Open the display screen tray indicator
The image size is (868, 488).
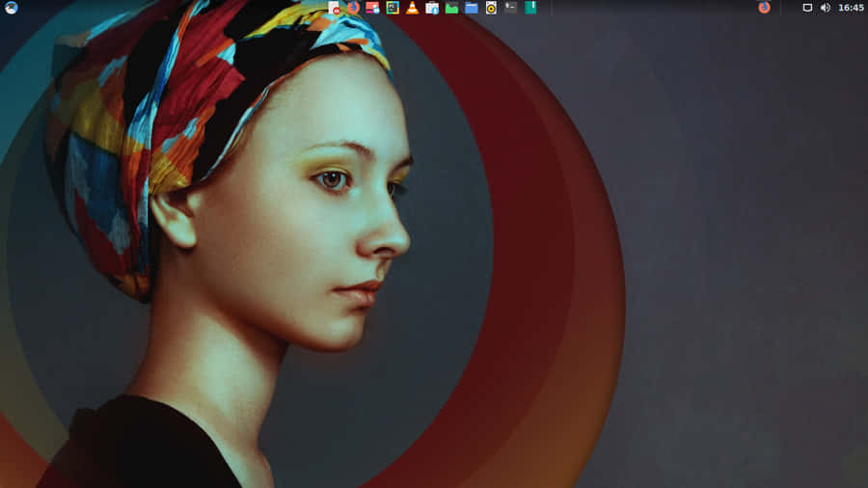pos(807,8)
